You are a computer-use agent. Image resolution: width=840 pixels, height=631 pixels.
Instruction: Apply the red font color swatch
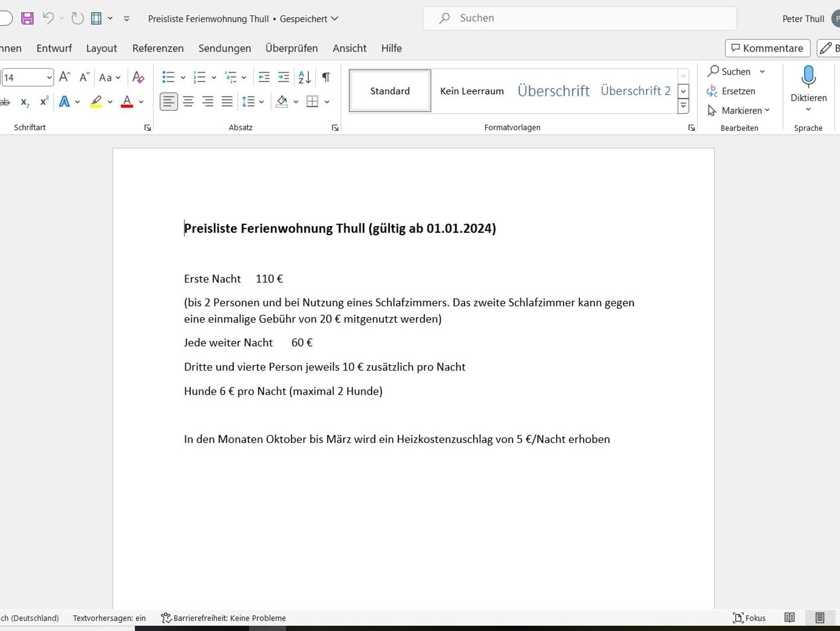pyautogui.click(x=127, y=102)
